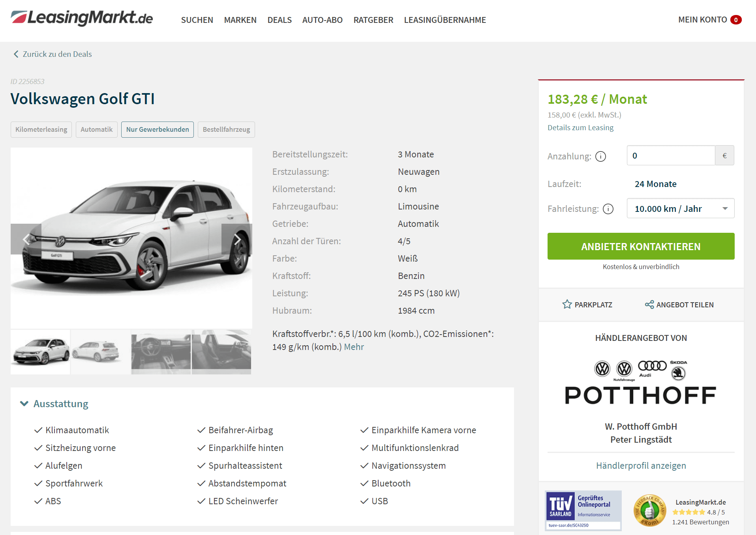The image size is (756, 535).
Task: Click the five-star rating stars
Action: (688, 512)
